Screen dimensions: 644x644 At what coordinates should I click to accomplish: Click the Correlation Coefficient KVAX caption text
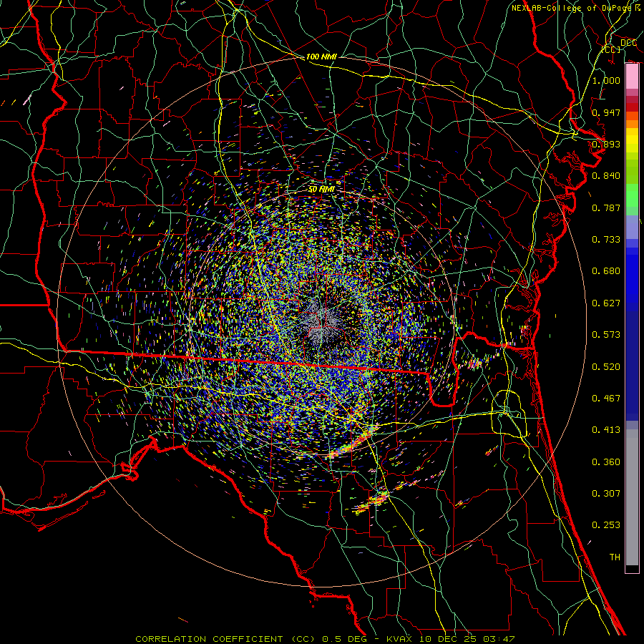coord(325,639)
